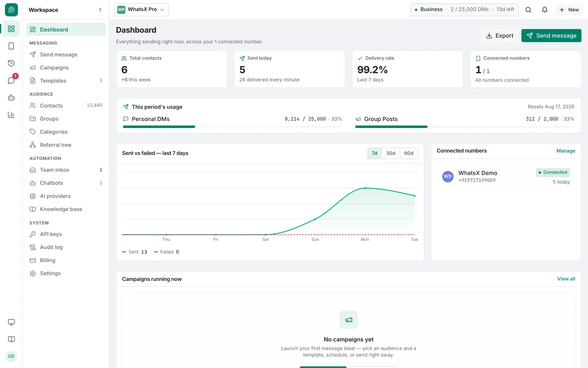Open the book docs icon in rail
Viewport: 588px width, 368px height.
pyautogui.click(x=11, y=339)
